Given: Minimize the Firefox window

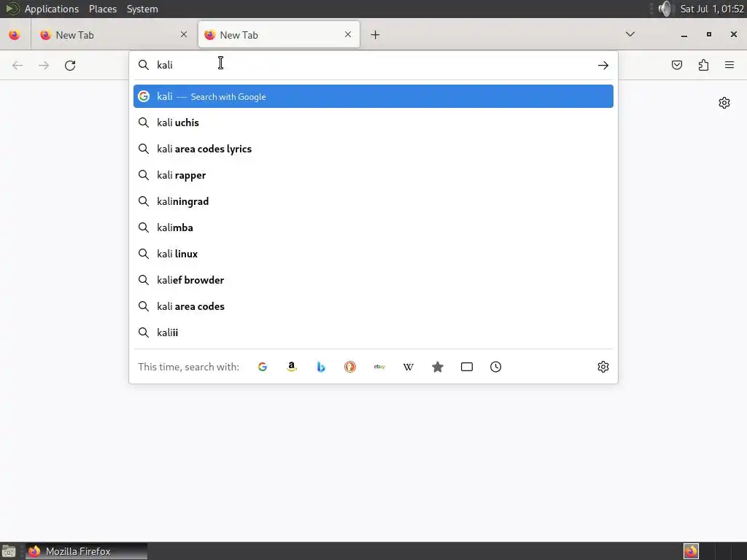Looking at the screenshot, I should pyautogui.click(x=684, y=35).
